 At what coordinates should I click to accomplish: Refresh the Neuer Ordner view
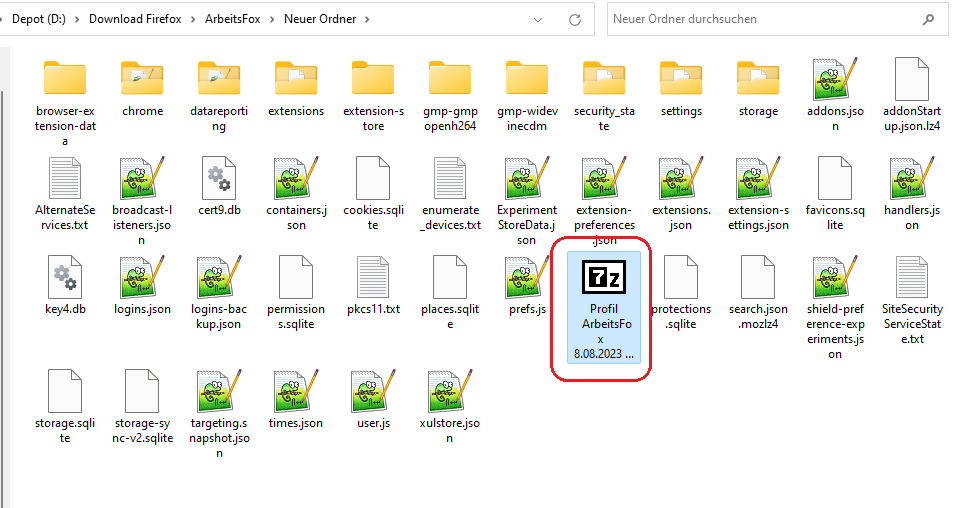click(x=575, y=20)
